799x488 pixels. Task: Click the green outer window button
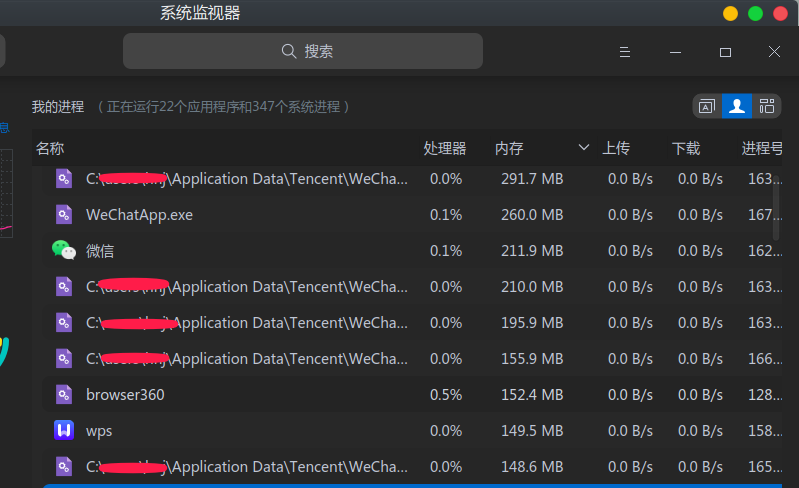tap(755, 13)
